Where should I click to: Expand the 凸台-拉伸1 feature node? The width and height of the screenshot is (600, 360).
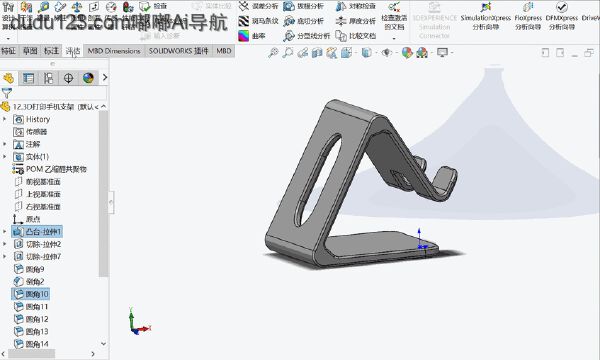coord(5,231)
